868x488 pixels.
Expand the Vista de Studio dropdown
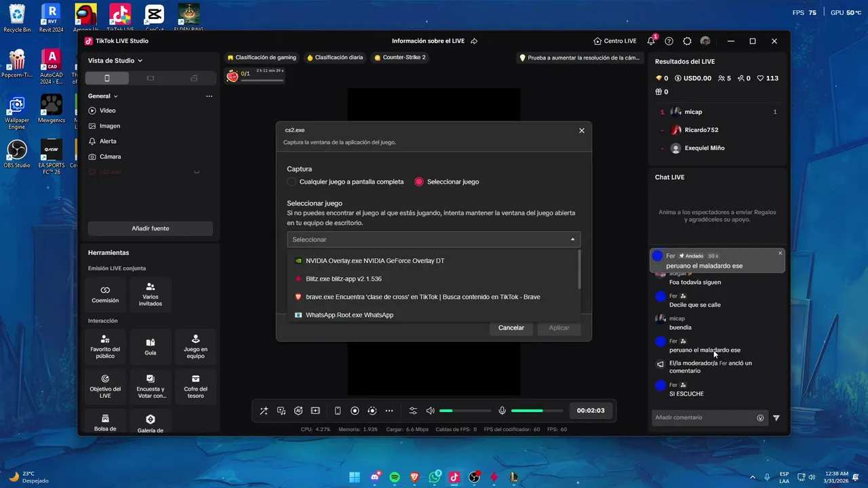click(115, 60)
